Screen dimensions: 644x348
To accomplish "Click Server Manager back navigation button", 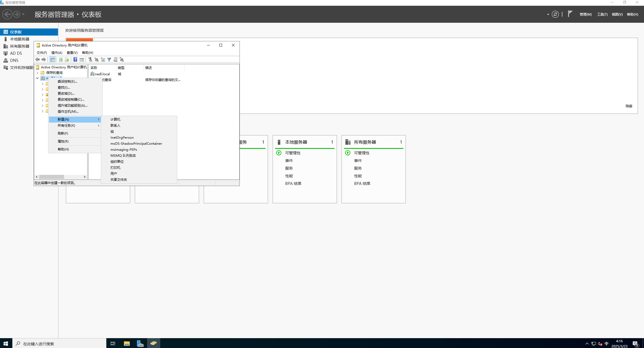I will pos(7,14).
